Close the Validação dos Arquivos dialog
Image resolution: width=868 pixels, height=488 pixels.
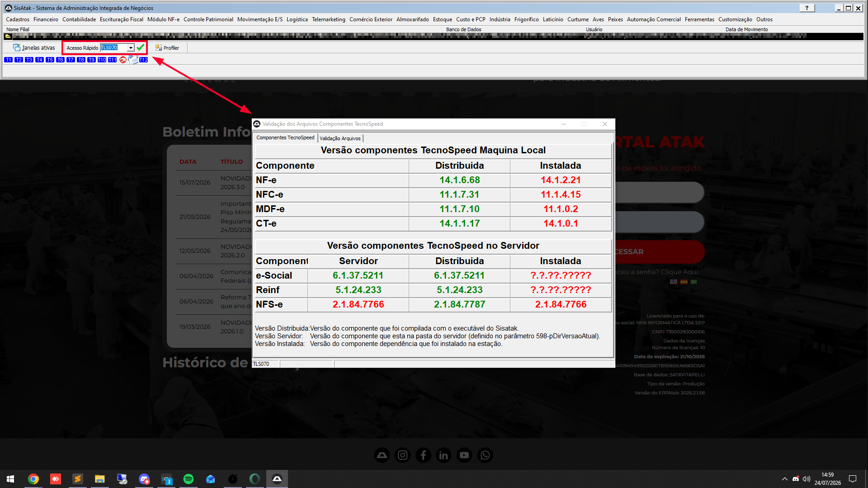605,124
